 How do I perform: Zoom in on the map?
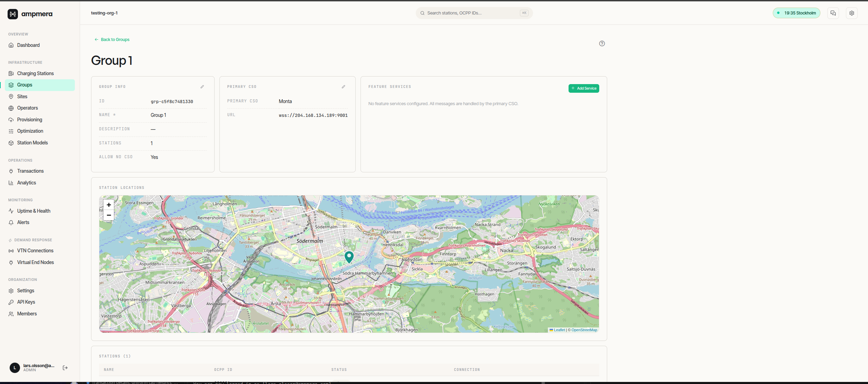point(109,205)
